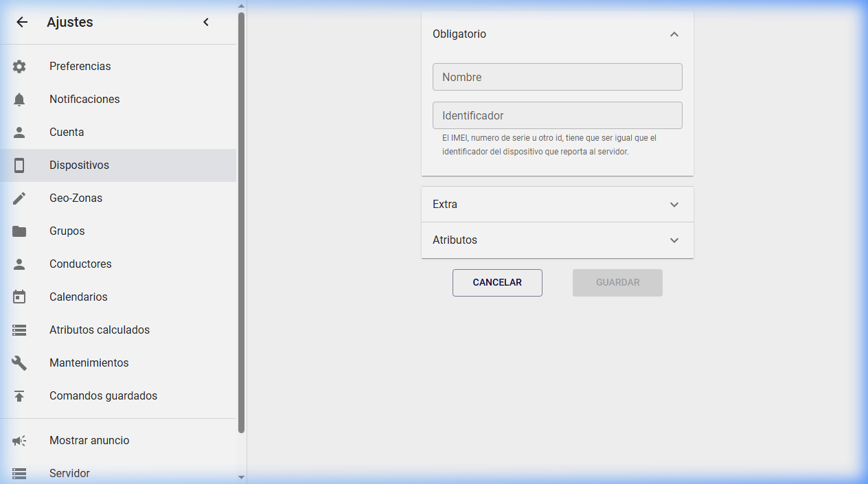
Task: Click the Servidor storage icon
Action: pyautogui.click(x=19, y=474)
